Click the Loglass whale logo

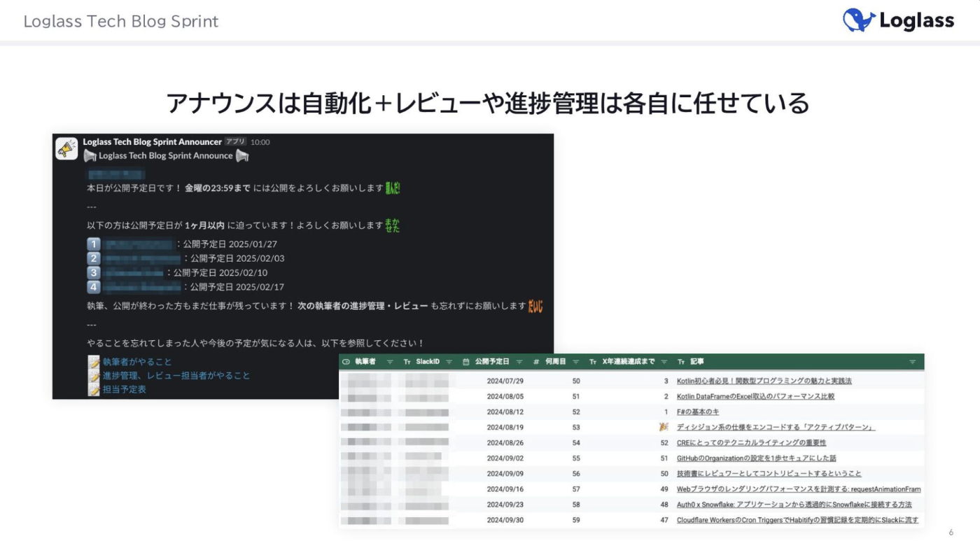[859, 20]
